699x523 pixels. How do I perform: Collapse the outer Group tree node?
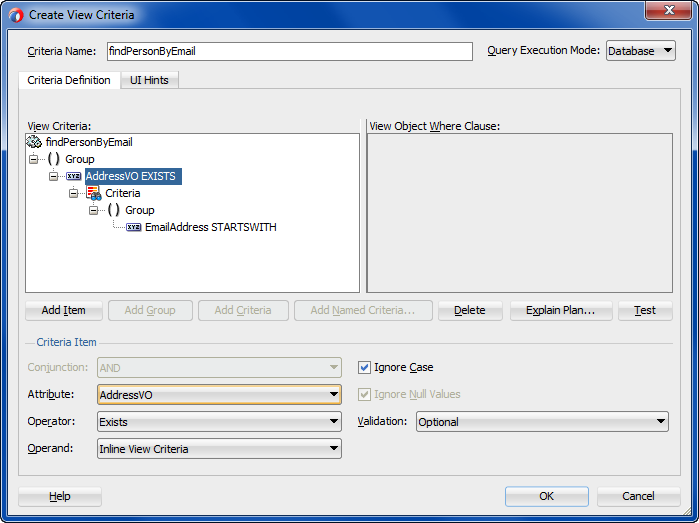click(33, 159)
